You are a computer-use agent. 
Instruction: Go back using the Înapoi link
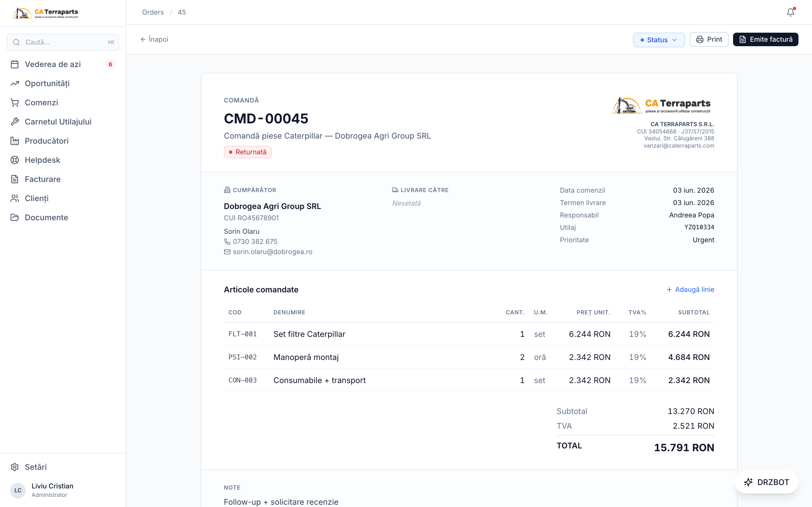click(154, 39)
